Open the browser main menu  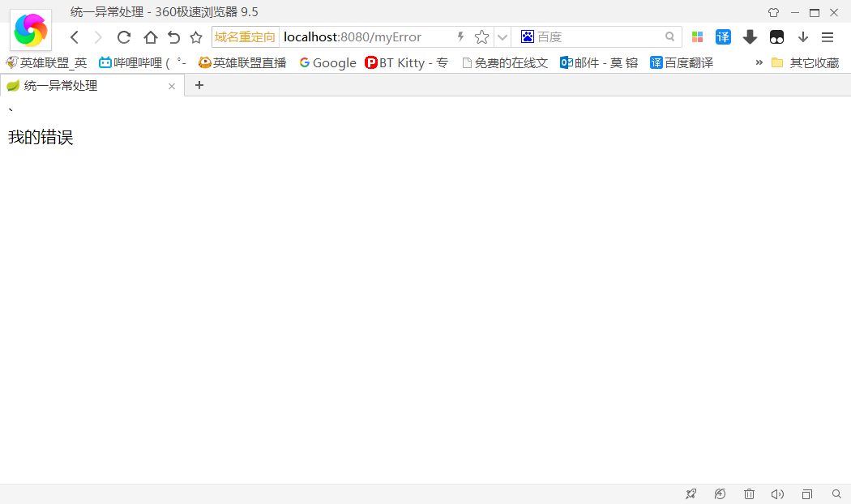827,37
